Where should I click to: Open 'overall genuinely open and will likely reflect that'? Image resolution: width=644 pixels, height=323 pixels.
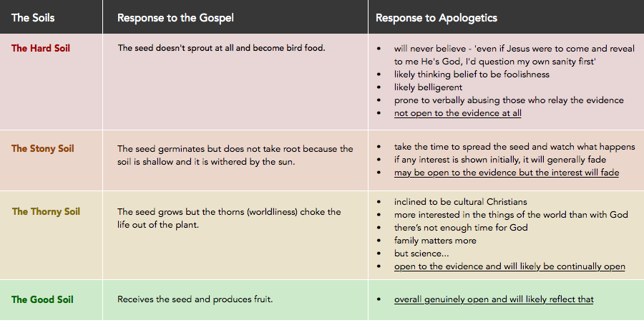[494, 299]
